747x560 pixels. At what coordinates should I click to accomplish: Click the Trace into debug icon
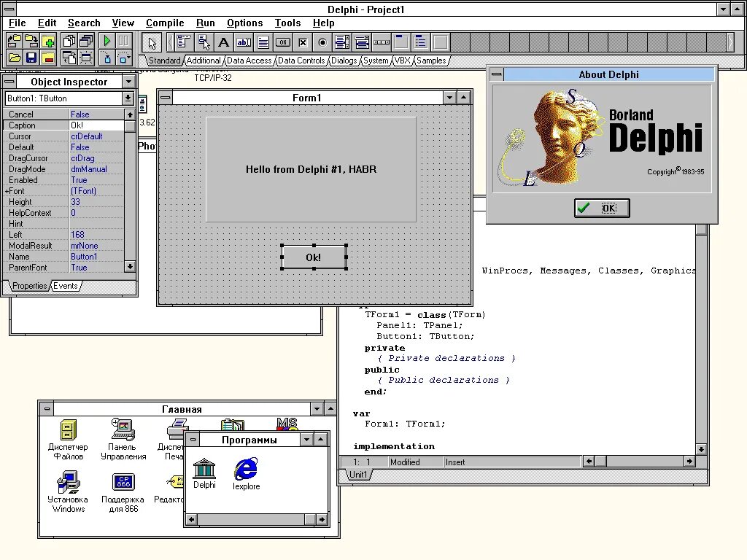[107, 58]
